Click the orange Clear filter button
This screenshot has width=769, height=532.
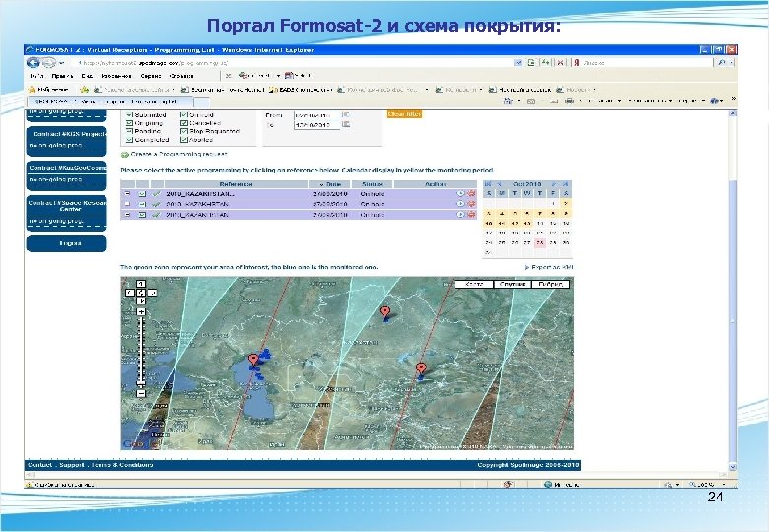tap(404, 114)
